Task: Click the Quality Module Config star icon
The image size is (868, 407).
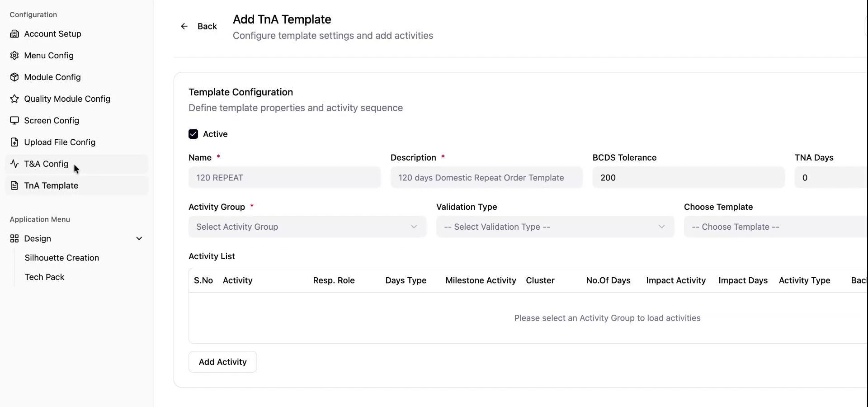Action: 14,99
